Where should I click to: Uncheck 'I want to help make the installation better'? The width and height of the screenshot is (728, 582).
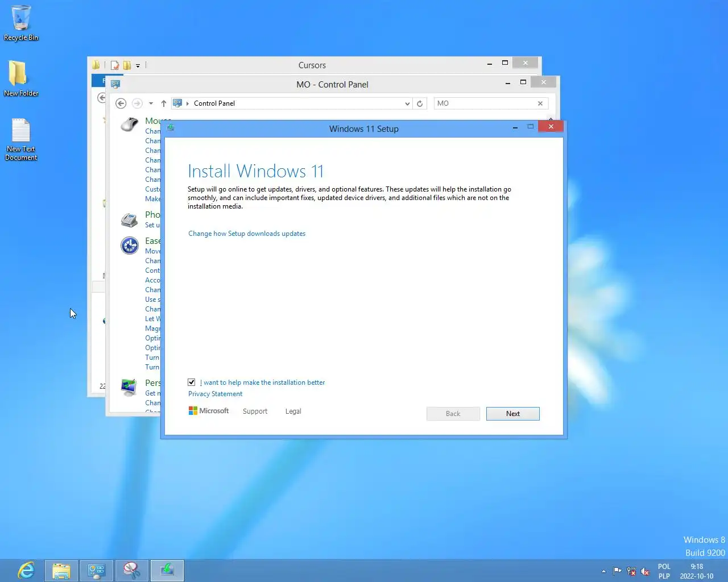tap(192, 383)
